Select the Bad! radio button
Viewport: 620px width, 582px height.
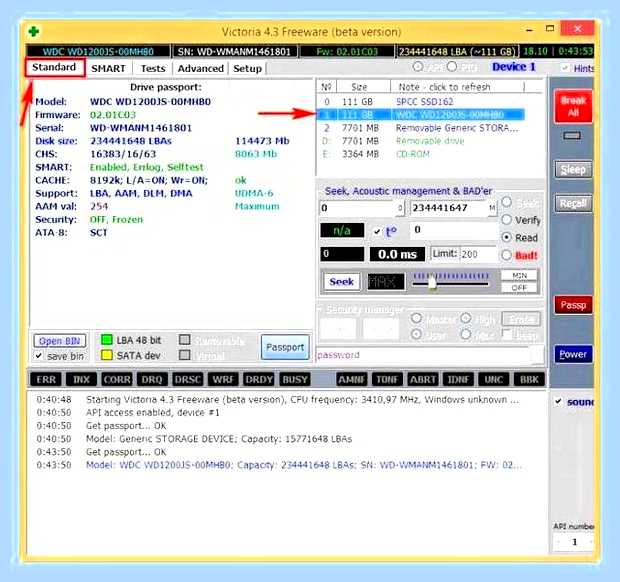pyautogui.click(x=507, y=255)
